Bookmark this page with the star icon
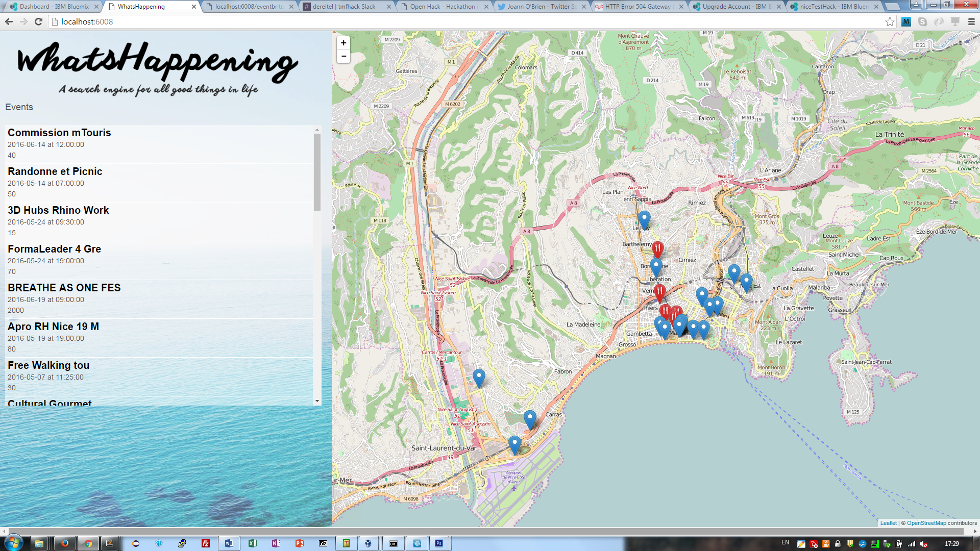980x551 pixels. pyautogui.click(x=890, y=21)
